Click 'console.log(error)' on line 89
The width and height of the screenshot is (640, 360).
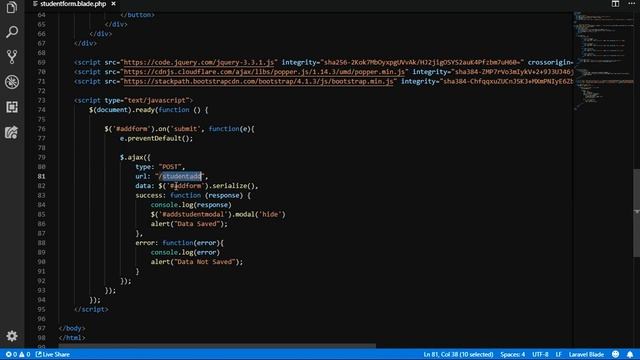185,252
